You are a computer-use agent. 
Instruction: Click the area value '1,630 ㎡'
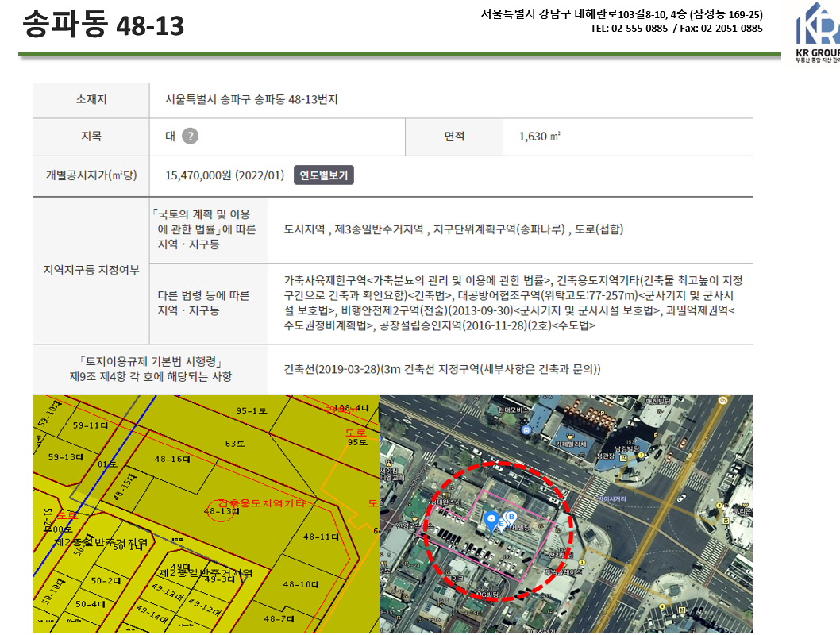[x=539, y=137]
